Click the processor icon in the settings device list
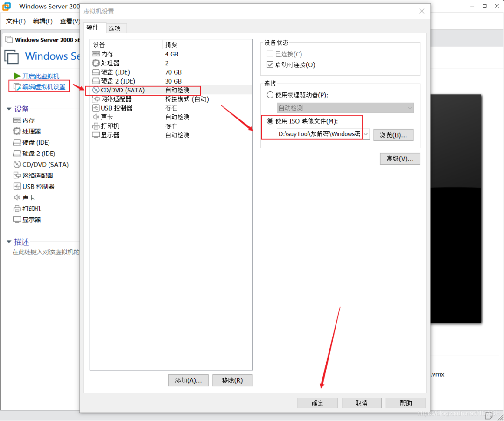504x421 pixels. 96,63
